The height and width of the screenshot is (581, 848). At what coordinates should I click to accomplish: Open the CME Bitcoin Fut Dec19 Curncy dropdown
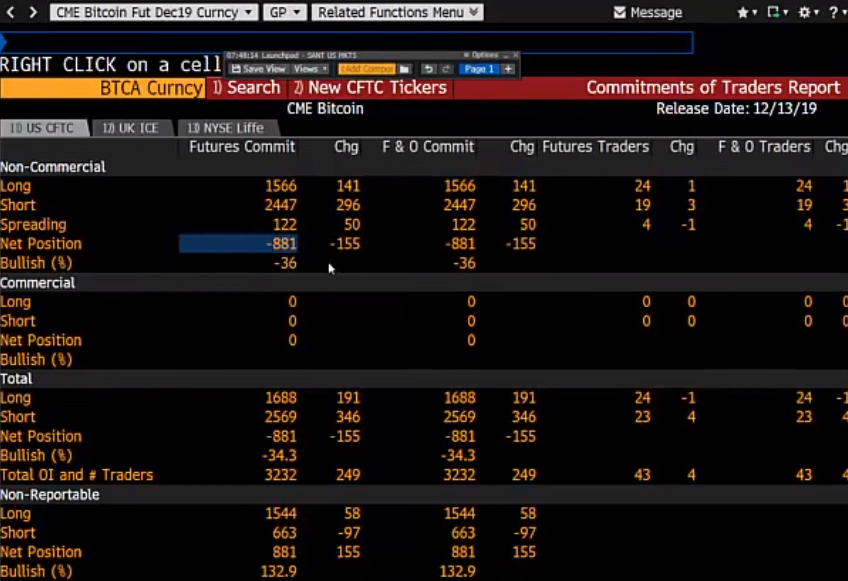coord(152,12)
